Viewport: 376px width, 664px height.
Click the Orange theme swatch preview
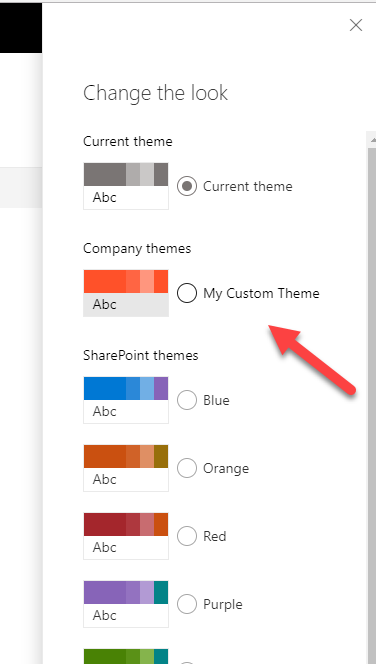126,468
